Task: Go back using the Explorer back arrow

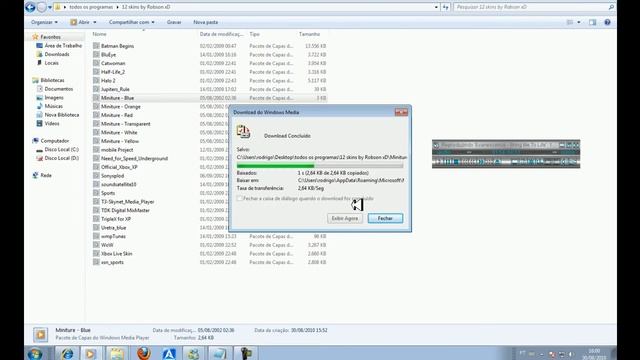Action: click(x=30, y=7)
